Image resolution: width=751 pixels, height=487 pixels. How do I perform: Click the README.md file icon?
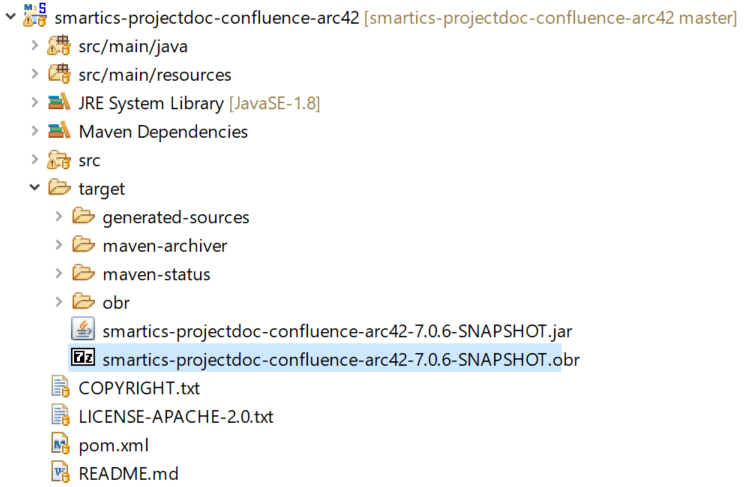pyautogui.click(x=60, y=473)
